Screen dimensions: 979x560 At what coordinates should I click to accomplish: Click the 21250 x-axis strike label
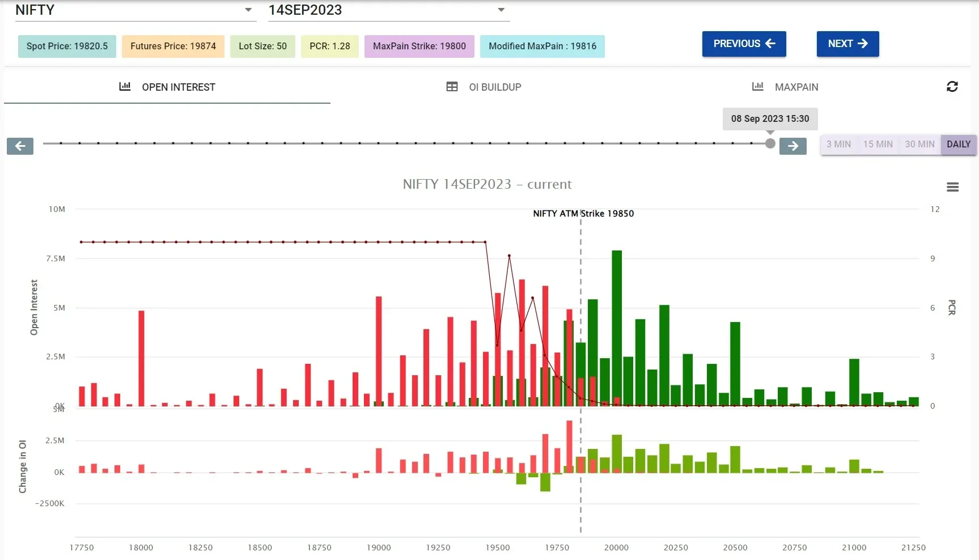913,548
